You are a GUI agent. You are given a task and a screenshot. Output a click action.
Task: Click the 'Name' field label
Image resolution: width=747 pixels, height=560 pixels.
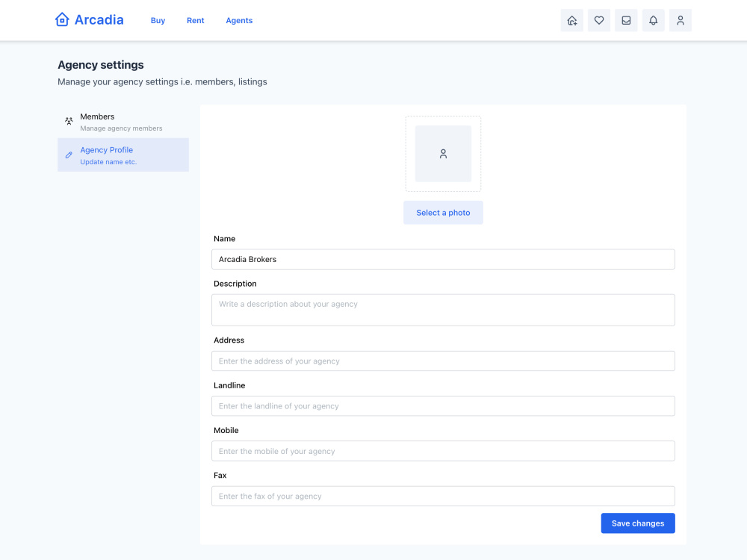coord(224,239)
